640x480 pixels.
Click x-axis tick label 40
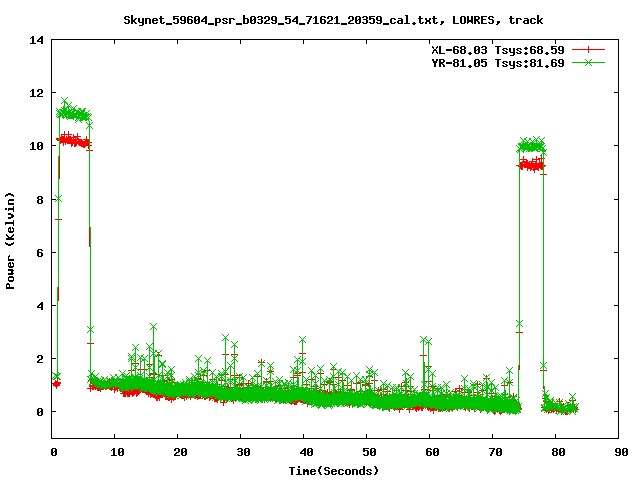click(x=306, y=452)
